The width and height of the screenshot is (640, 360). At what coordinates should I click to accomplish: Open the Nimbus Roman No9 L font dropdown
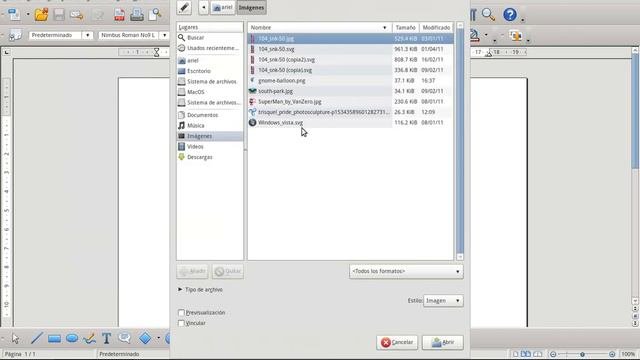tap(164, 36)
